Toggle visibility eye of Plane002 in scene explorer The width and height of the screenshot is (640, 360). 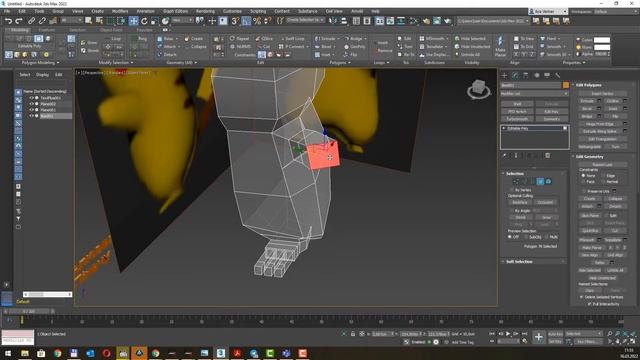[x=31, y=104]
